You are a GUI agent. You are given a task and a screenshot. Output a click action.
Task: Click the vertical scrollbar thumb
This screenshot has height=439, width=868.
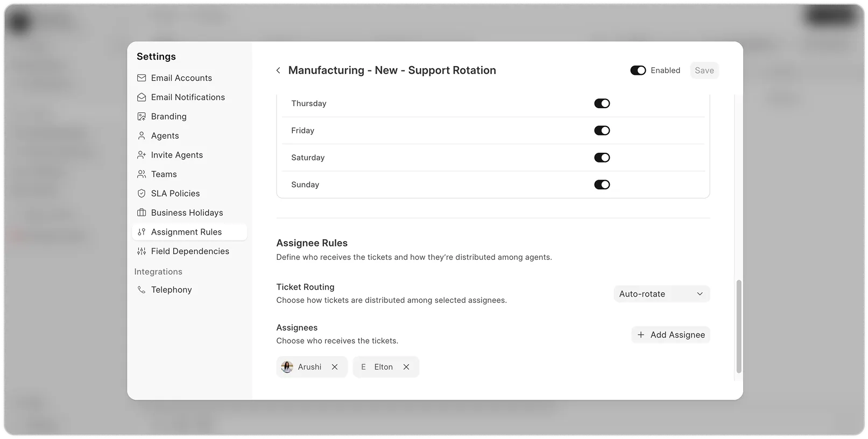pyautogui.click(x=738, y=326)
